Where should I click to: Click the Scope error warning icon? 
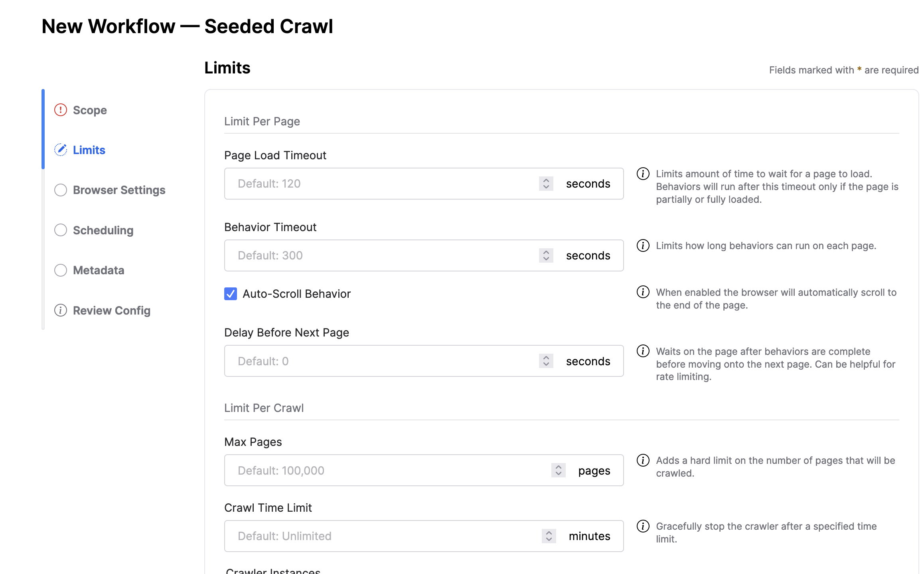[x=61, y=110]
